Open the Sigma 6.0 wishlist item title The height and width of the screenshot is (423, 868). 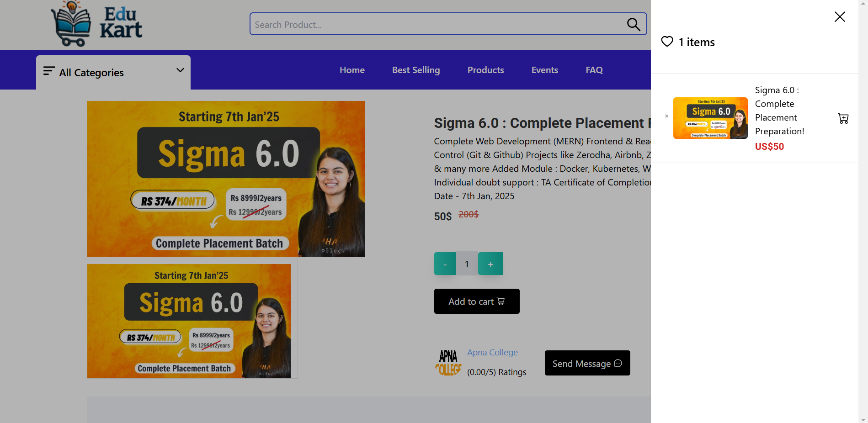(x=779, y=111)
